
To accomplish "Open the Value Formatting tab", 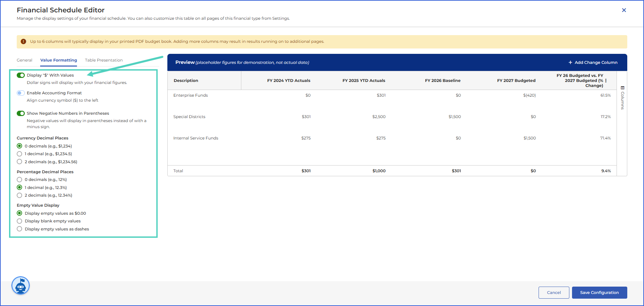I will pyautogui.click(x=59, y=60).
